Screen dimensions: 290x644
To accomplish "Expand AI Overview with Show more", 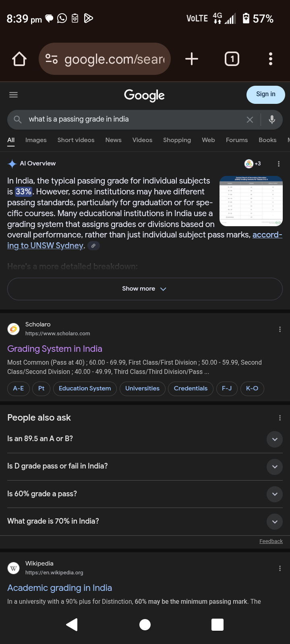I will (145, 289).
